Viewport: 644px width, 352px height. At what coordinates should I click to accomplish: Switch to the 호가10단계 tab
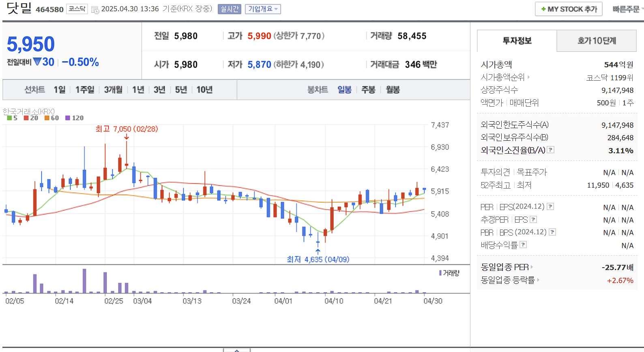pos(597,41)
